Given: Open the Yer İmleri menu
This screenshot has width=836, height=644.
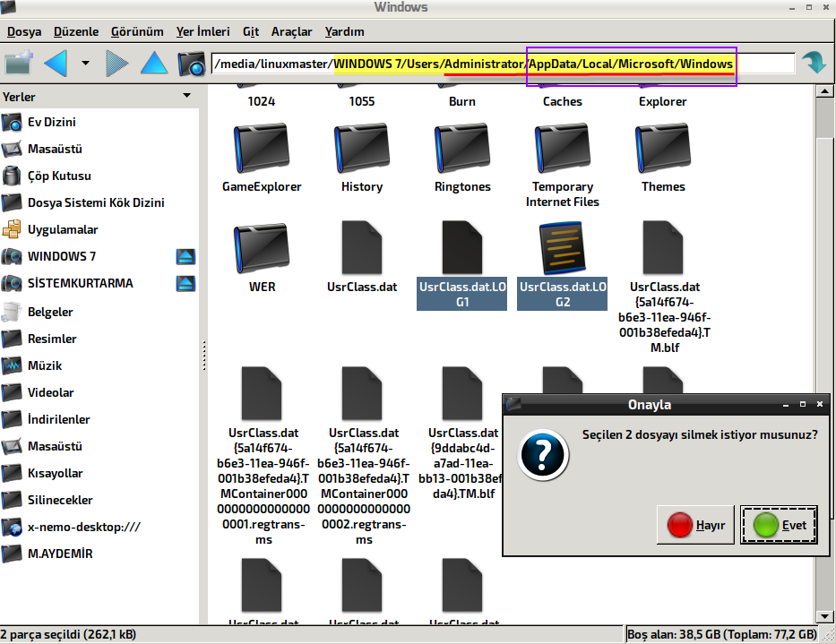Looking at the screenshot, I should tap(203, 31).
